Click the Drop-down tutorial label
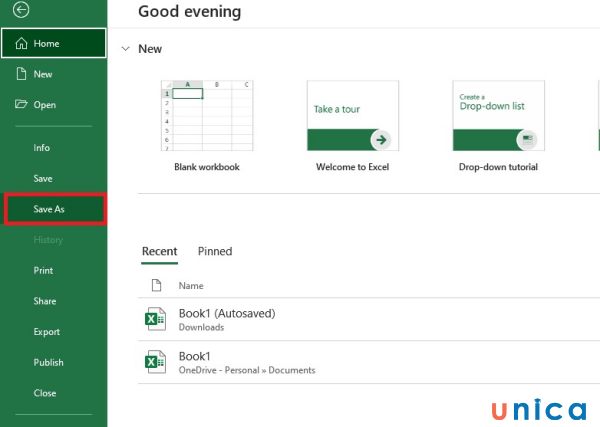 click(498, 167)
